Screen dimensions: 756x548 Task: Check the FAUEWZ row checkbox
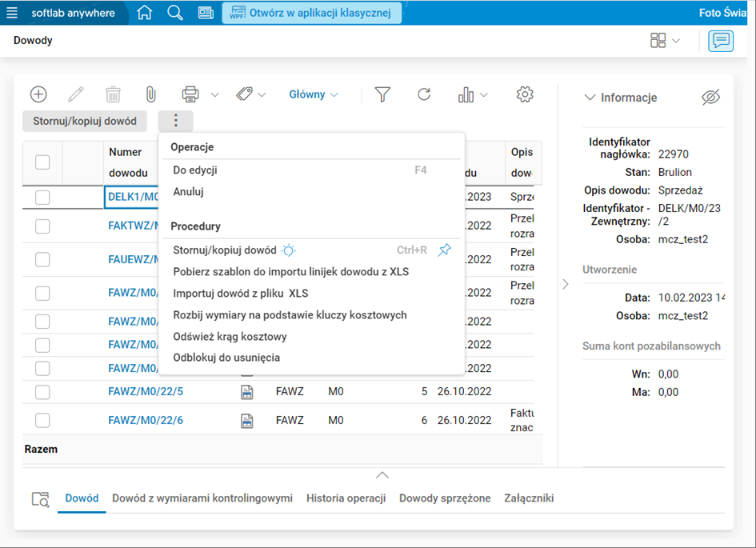[42, 260]
